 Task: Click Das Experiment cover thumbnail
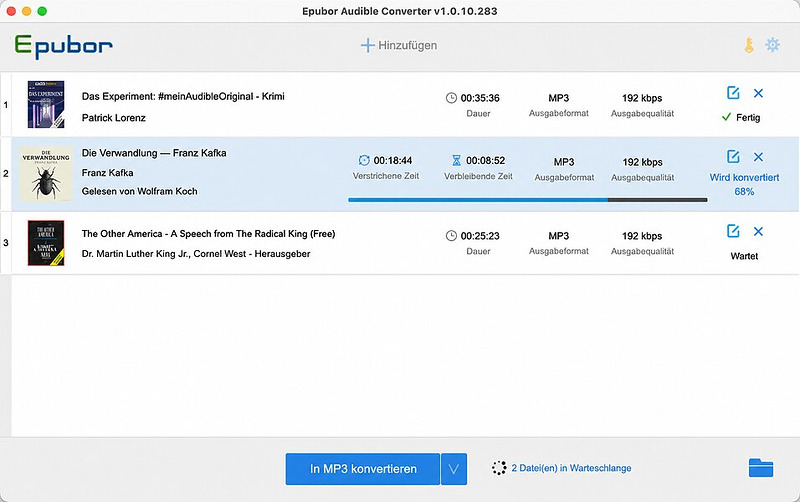click(46, 104)
